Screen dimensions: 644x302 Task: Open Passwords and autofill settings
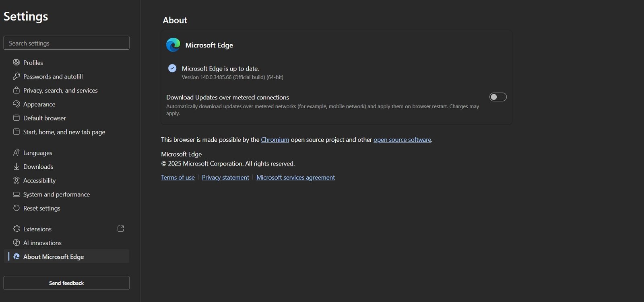66,76
